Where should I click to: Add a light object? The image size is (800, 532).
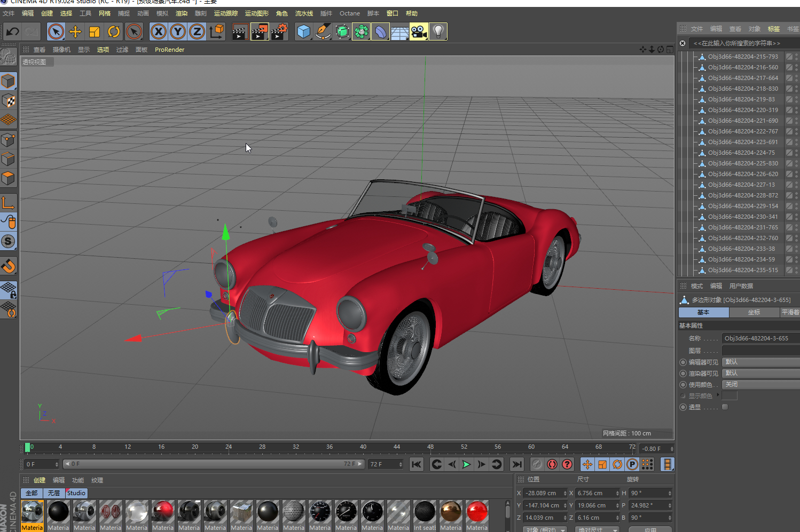coord(438,32)
